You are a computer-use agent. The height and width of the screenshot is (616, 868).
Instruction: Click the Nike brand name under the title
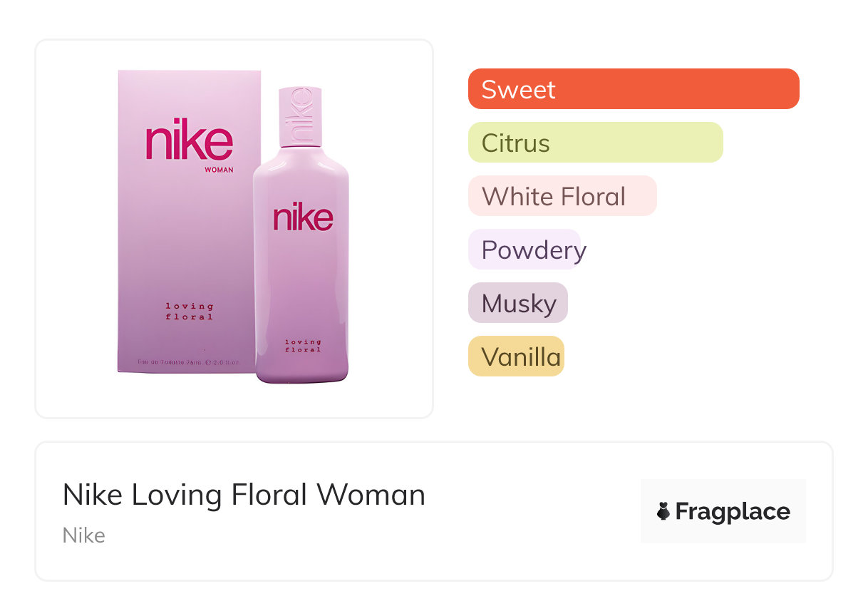click(84, 535)
